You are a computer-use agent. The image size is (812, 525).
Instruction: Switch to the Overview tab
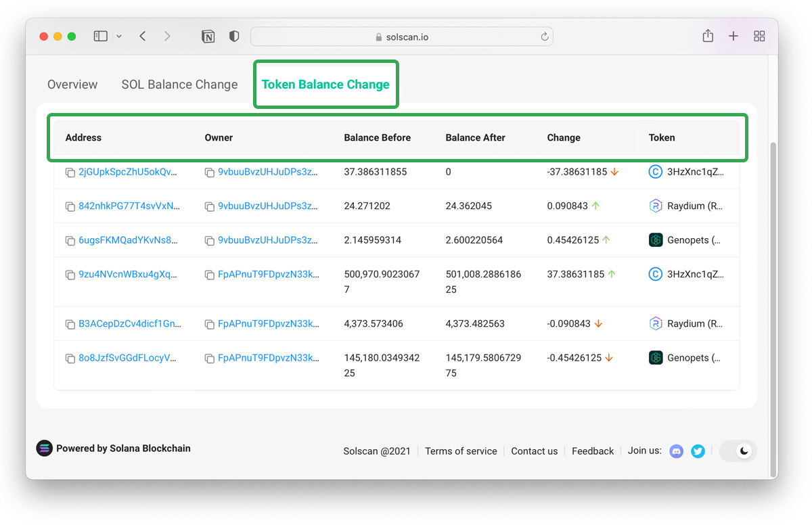(72, 85)
